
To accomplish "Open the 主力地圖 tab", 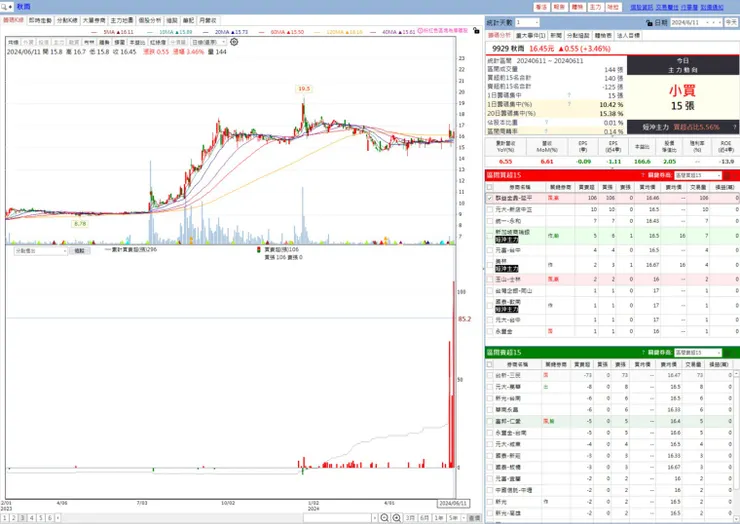I will 122,20.
